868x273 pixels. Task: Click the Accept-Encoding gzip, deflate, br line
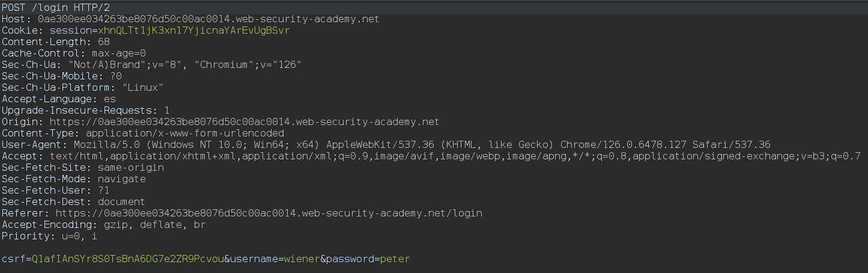[104, 224]
